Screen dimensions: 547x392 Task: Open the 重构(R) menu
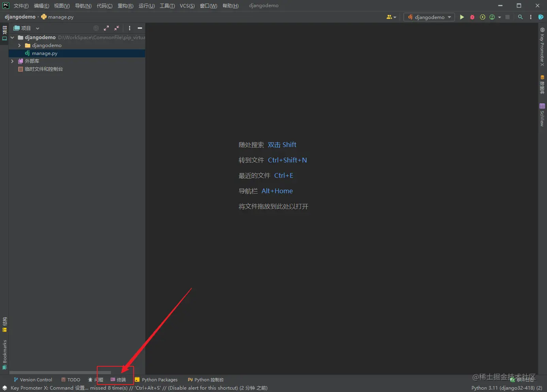(x=125, y=6)
